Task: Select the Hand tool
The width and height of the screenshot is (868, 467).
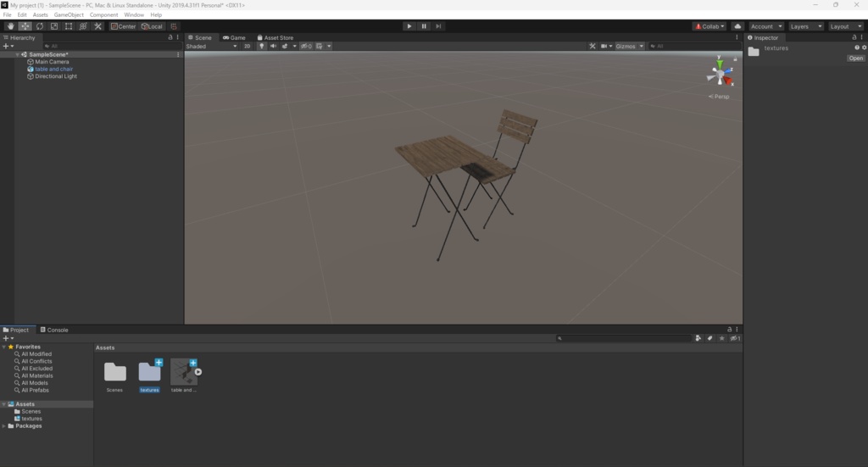Action: click(x=10, y=26)
